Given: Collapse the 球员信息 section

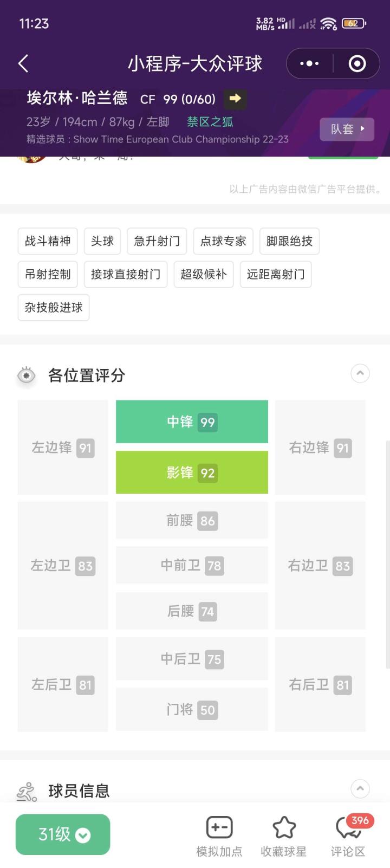Looking at the screenshot, I should [360, 789].
